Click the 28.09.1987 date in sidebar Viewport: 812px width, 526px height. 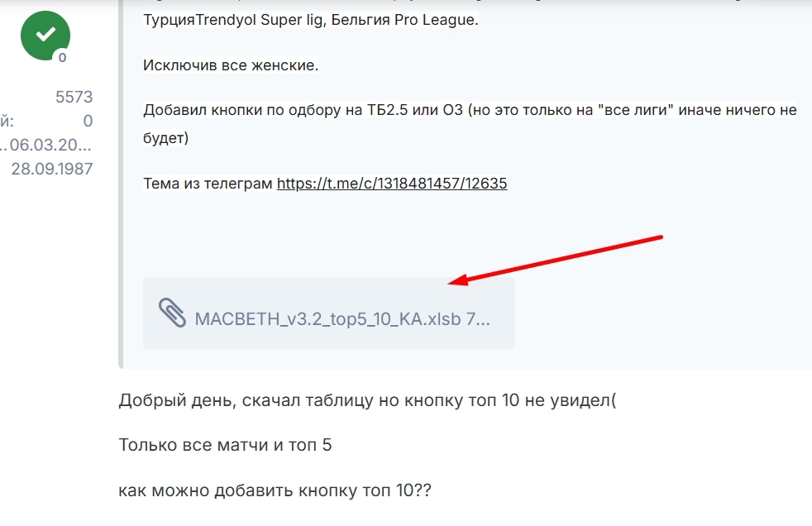click(52, 169)
